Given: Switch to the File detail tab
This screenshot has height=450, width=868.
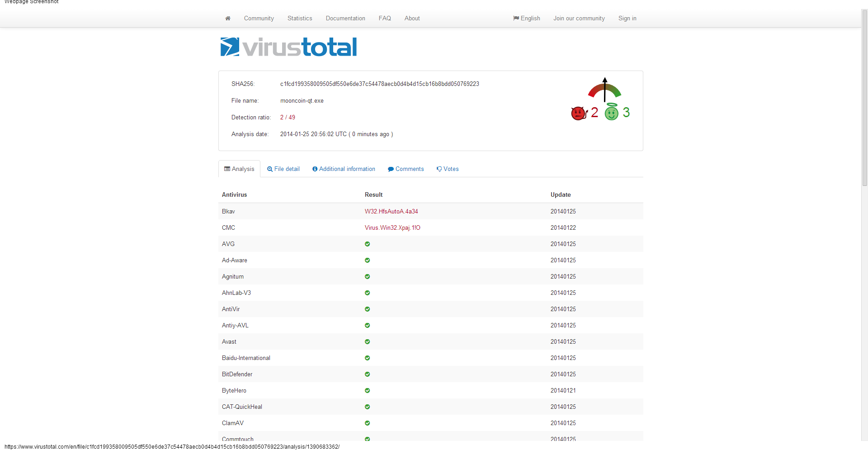Looking at the screenshot, I should click(283, 169).
